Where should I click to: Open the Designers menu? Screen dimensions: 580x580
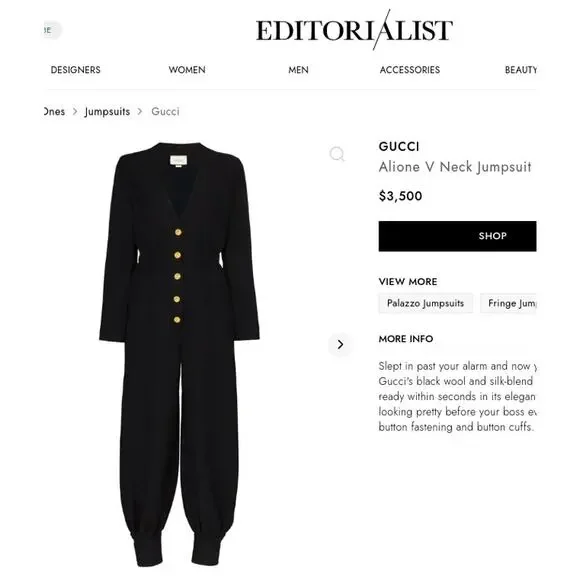[x=75, y=70]
